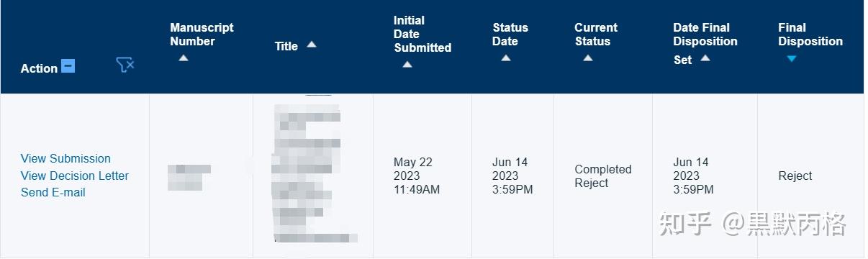Click the Title column header text
This screenshot has height=259, width=868.
(x=286, y=46)
